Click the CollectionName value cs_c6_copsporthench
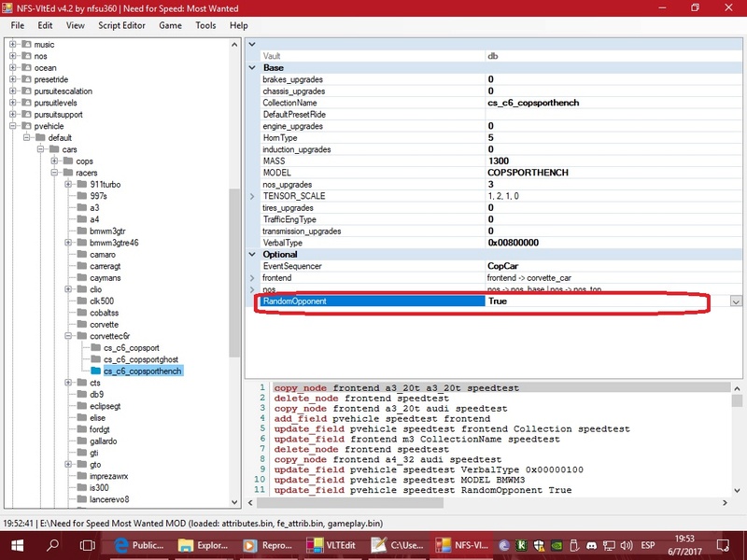This screenshot has width=747, height=560. [613, 103]
